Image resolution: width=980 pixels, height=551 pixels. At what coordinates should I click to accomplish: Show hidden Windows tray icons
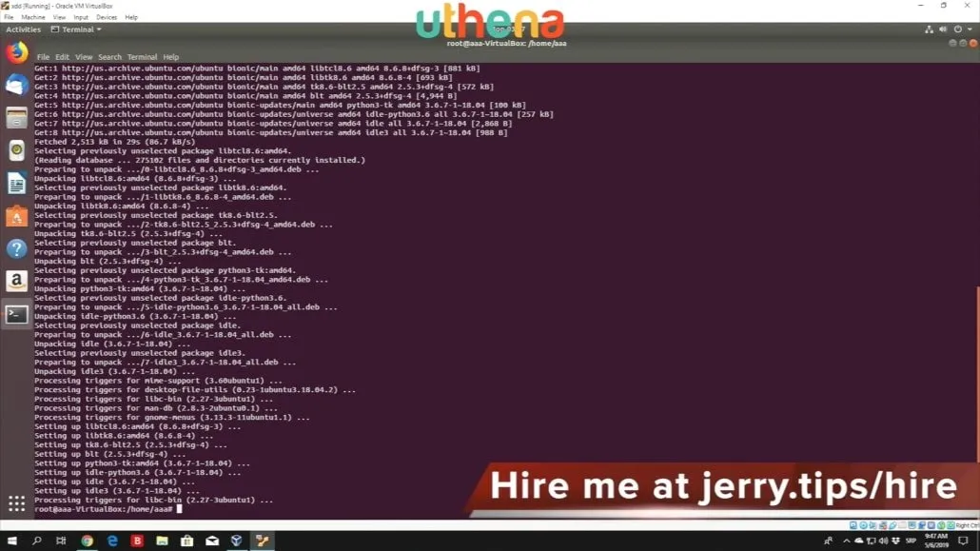click(x=846, y=541)
